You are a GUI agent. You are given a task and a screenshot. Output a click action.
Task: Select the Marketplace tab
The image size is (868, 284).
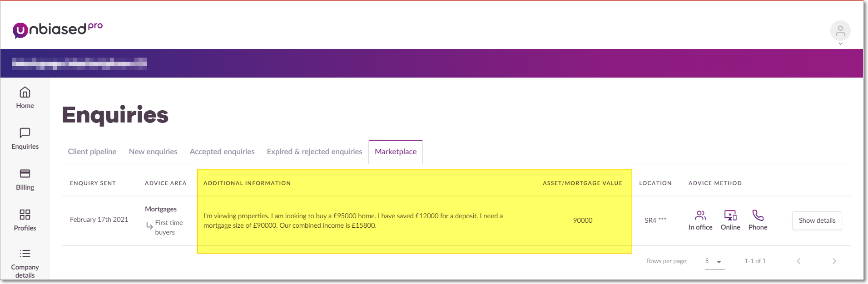tap(396, 152)
